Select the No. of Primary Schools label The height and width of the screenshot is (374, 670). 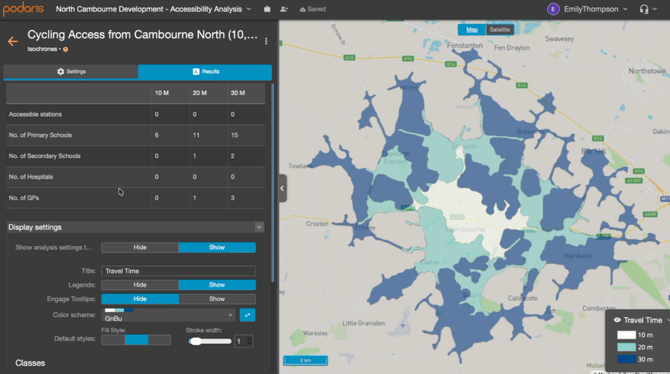point(40,135)
